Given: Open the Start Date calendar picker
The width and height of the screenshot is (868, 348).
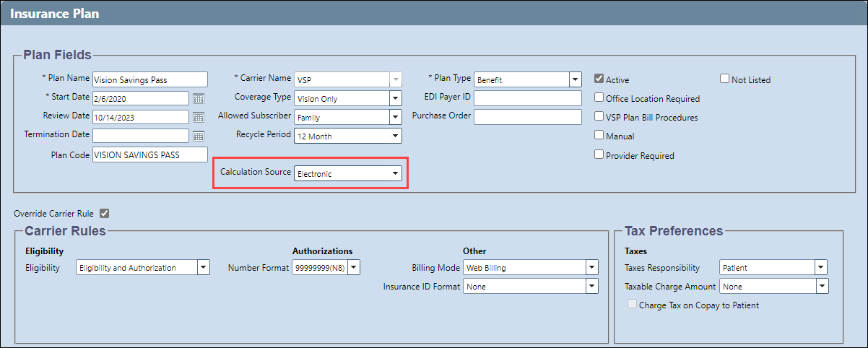Looking at the screenshot, I should click(x=199, y=98).
